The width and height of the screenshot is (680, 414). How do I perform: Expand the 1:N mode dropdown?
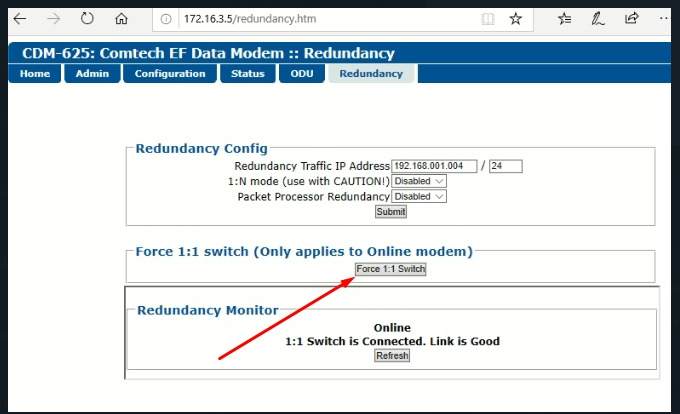pyautogui.click(x=419, y=181)
